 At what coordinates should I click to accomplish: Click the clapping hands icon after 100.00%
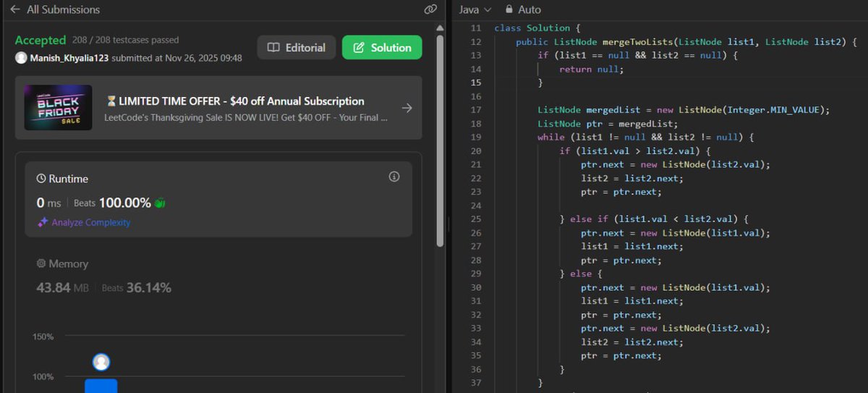(x=160, y=203)
